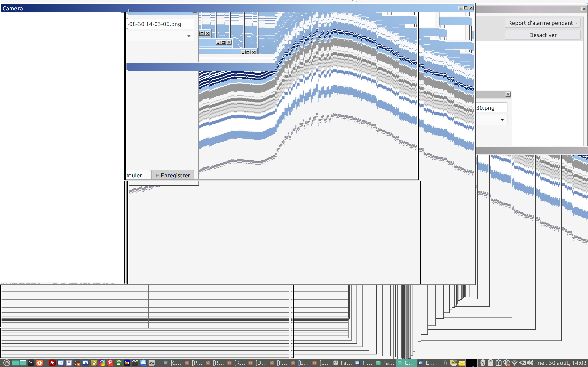Switch keyboard layout indicator fr
The width and height of the screenshot is (588, 367).
pyautogui.click(x=446, y=363)
